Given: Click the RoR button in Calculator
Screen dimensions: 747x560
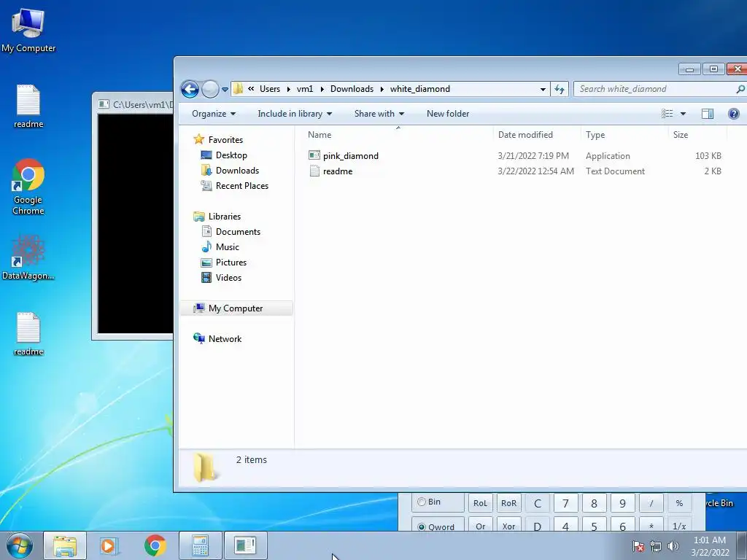Looking at the screenshot, I should tap(508, 503).
